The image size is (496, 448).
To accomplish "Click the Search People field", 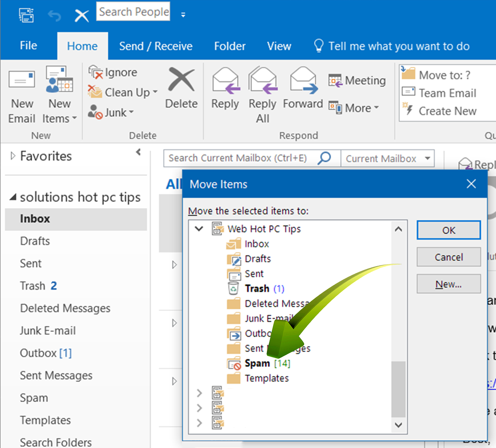I will [x=133, y=12].
